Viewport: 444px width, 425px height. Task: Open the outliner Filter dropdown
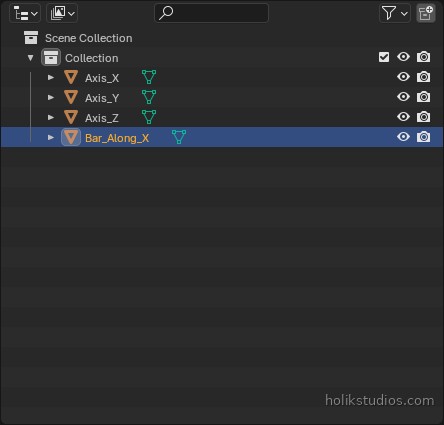tap(395, 13)
